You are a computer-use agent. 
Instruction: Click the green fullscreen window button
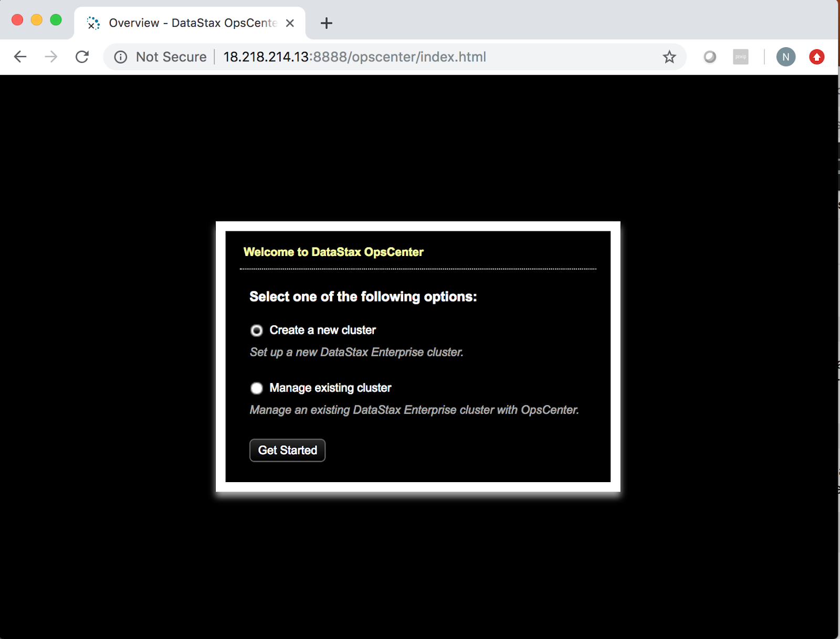click(x=56, y=20)
